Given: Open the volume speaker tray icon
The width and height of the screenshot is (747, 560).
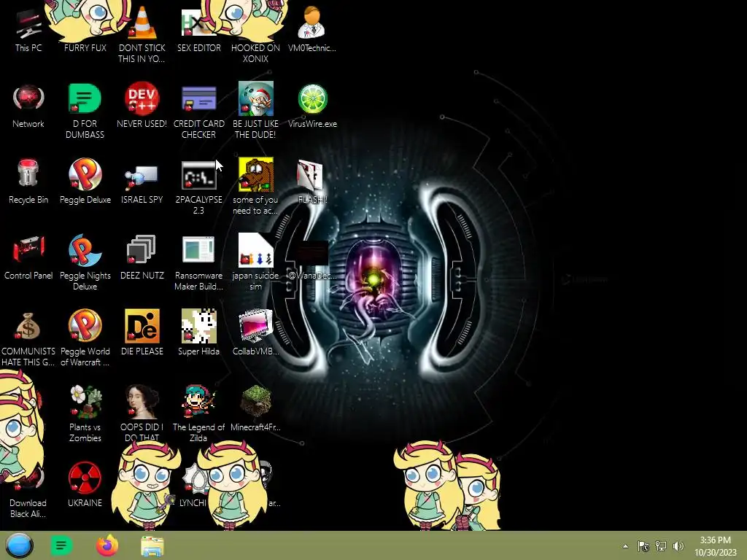Looking at the screenshot, I should pos(678,546).
